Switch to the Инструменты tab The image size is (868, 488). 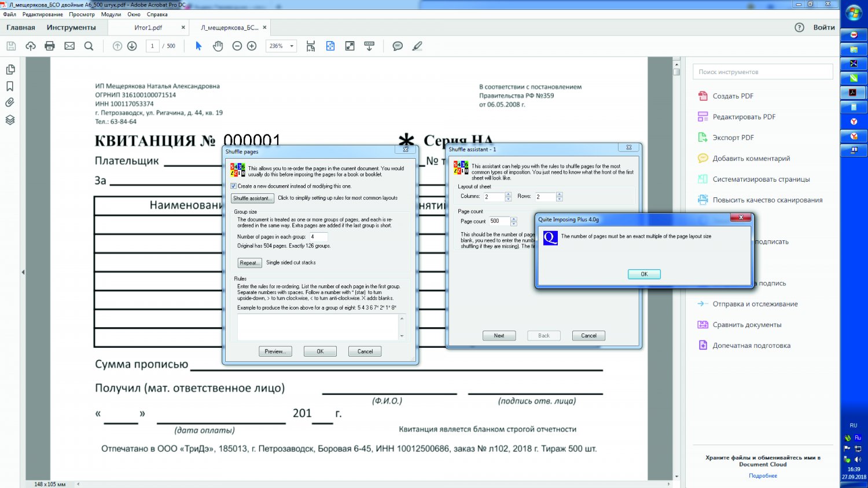pyautogui.click(x=71, y=27)
